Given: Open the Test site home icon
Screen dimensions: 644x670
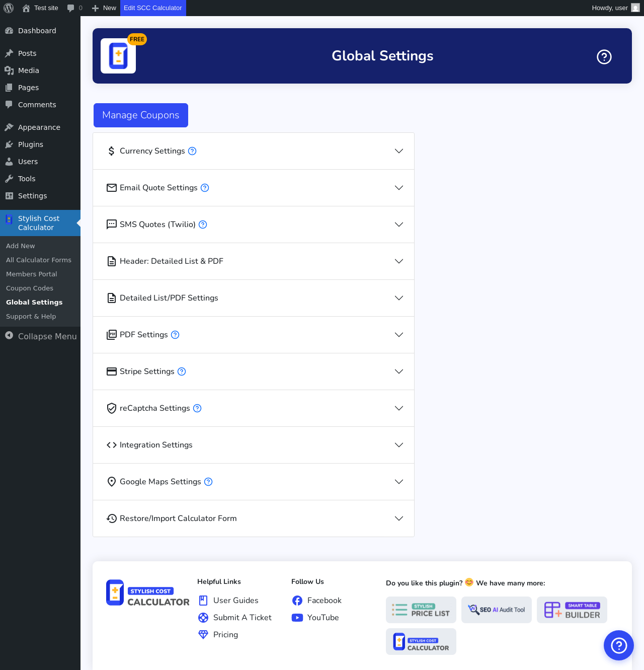Looking at the screenshot, I should pyautogui.click(x=26, y=8).
